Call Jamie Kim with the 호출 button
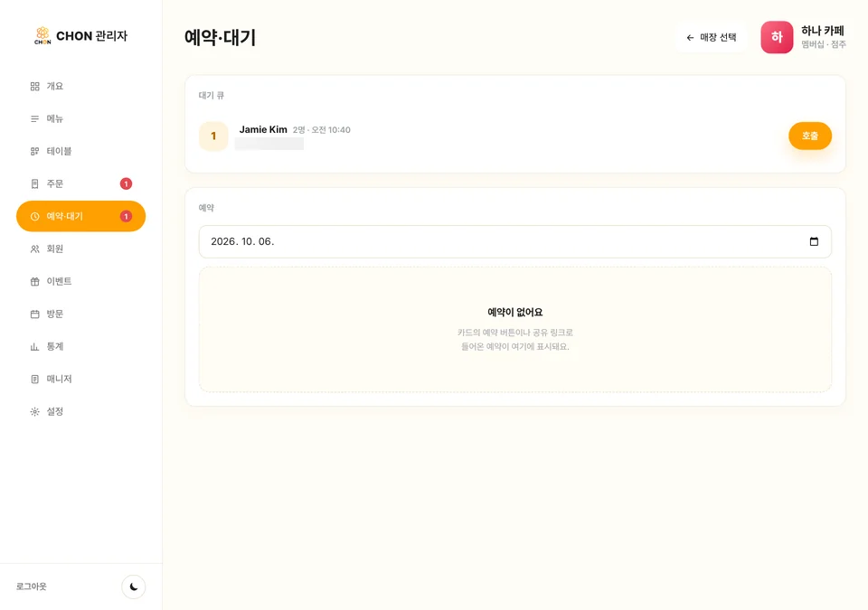Image resolution: width=868 pixels, height=610 pixels. 810,136
